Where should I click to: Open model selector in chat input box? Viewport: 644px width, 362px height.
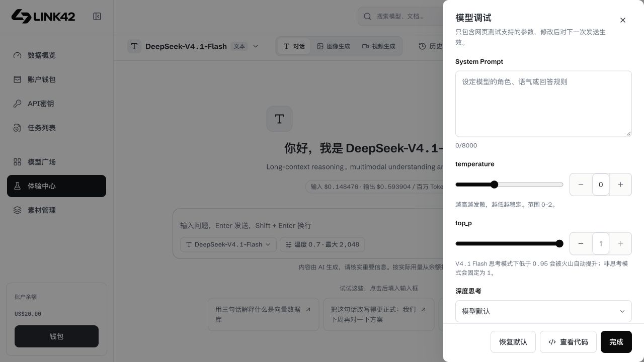pyautogui.click(x=228, y=244)
